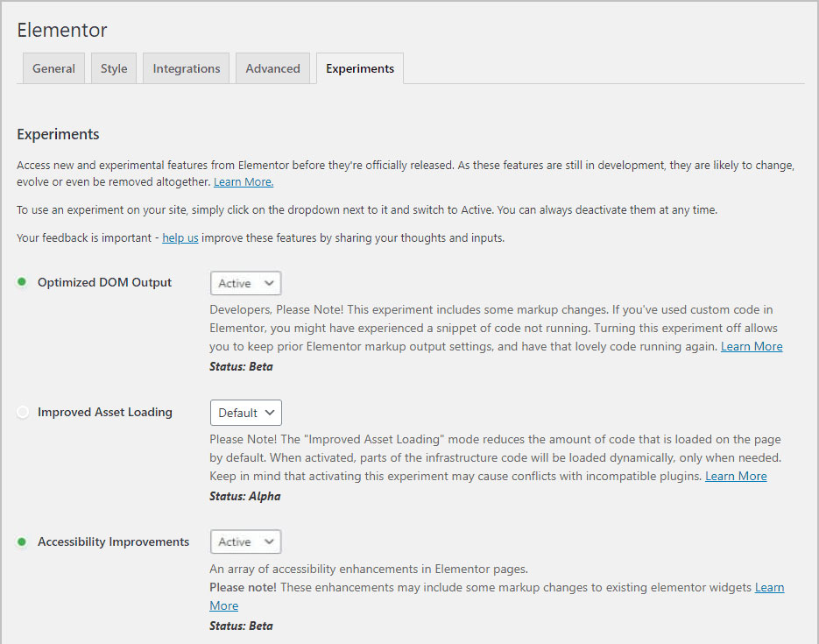
Task: Open Learn More link in the intro paragraph
Action: 244,181
